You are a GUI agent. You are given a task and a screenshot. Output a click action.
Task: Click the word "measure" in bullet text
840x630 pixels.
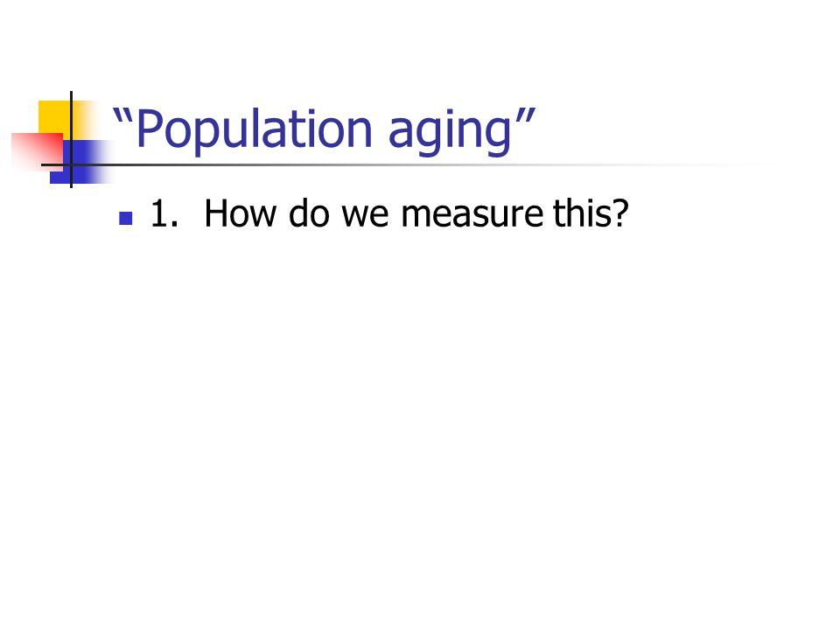[472, 214]
